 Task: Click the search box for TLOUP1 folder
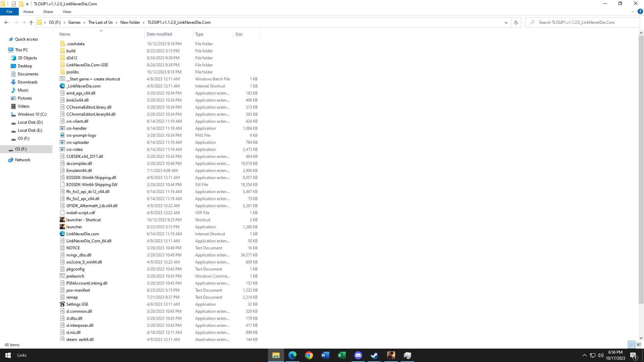pos(583,22)
